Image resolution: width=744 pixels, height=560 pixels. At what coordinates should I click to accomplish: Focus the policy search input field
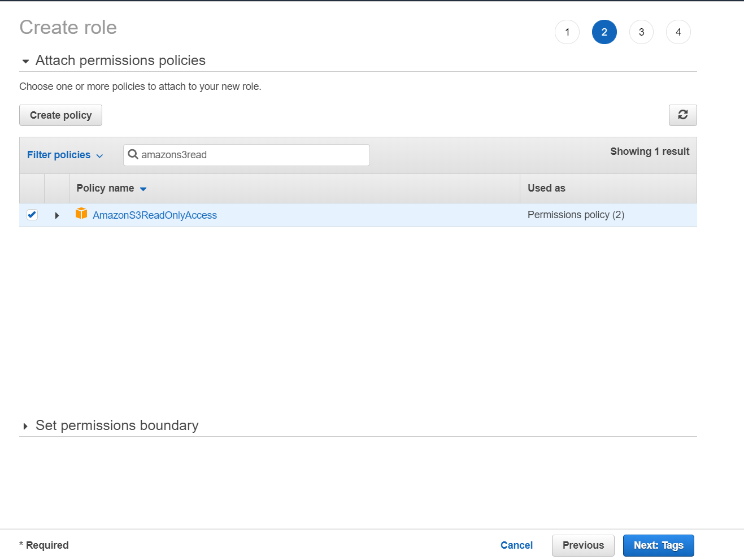pyautogui.click(x=254, y=155)
